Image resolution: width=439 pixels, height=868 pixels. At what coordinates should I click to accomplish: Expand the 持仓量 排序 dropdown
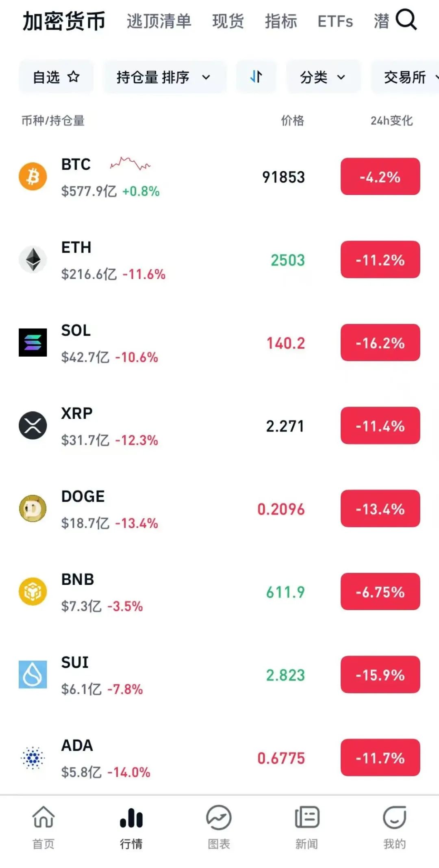(x=164, y=77)
